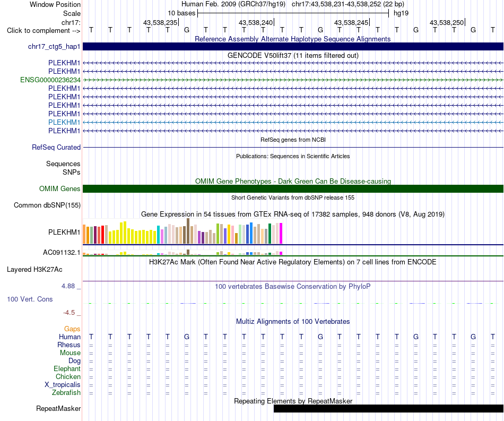Click the 10 bases scale bar

coord(293,13)
